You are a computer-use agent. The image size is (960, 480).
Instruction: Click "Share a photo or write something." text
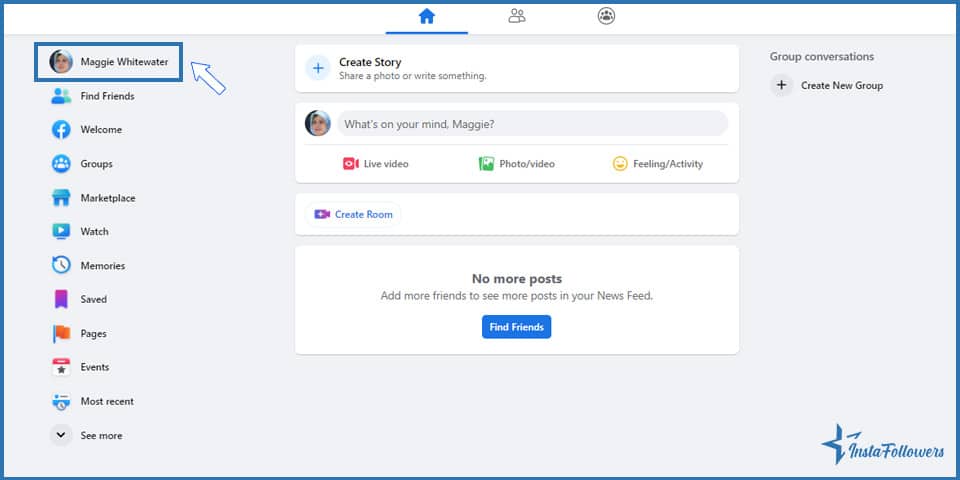(413, 76)
